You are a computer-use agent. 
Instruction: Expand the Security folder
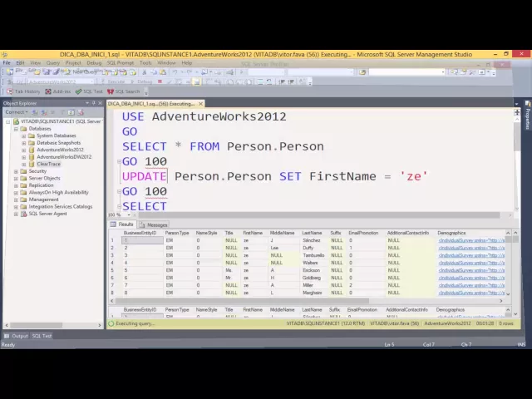[x=16, y=172]
